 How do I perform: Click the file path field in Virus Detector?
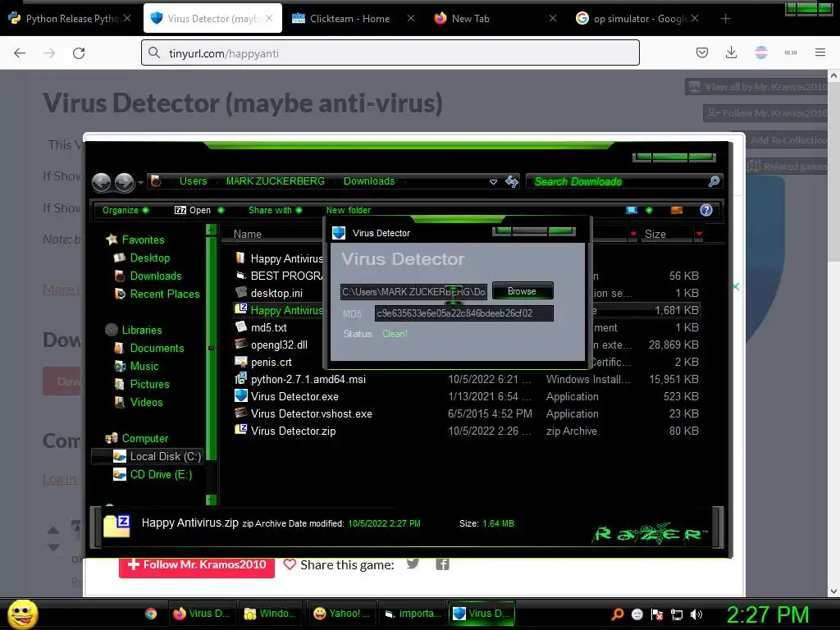[x=413, y=291]
